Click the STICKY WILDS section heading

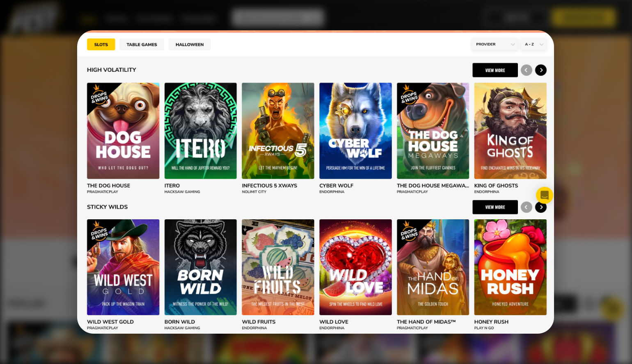[107, 207]
